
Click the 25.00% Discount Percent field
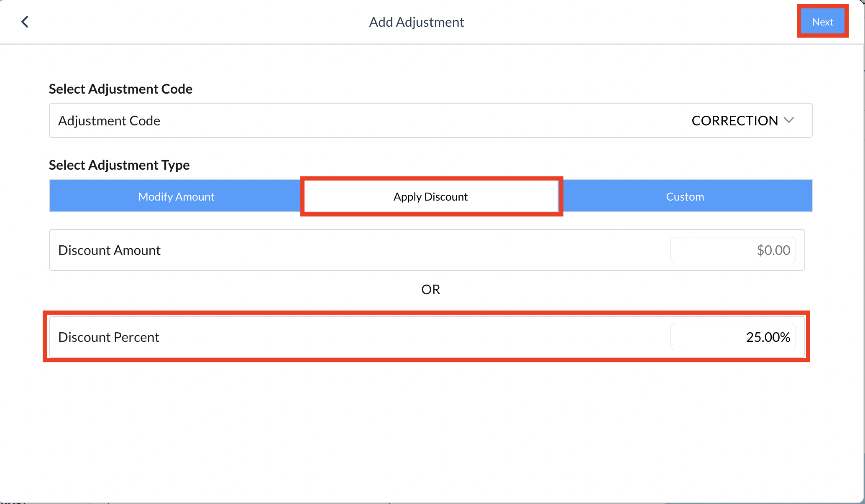[733, 337]
